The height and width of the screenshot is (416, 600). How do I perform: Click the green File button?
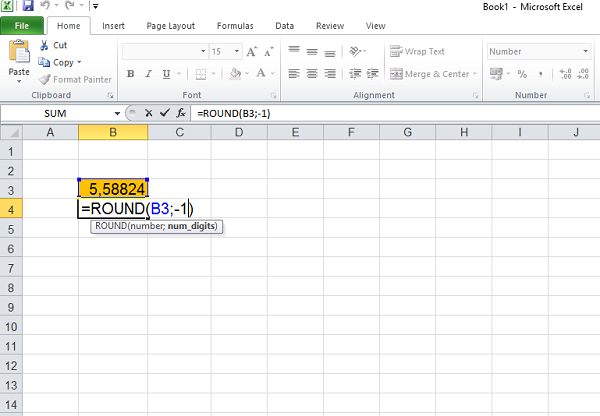click(21, 25)
